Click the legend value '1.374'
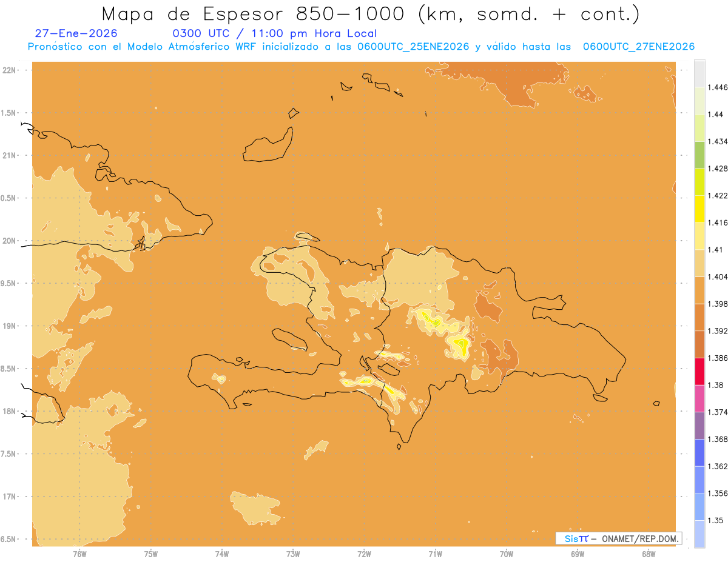728x562 pixels. coord(718,412)
